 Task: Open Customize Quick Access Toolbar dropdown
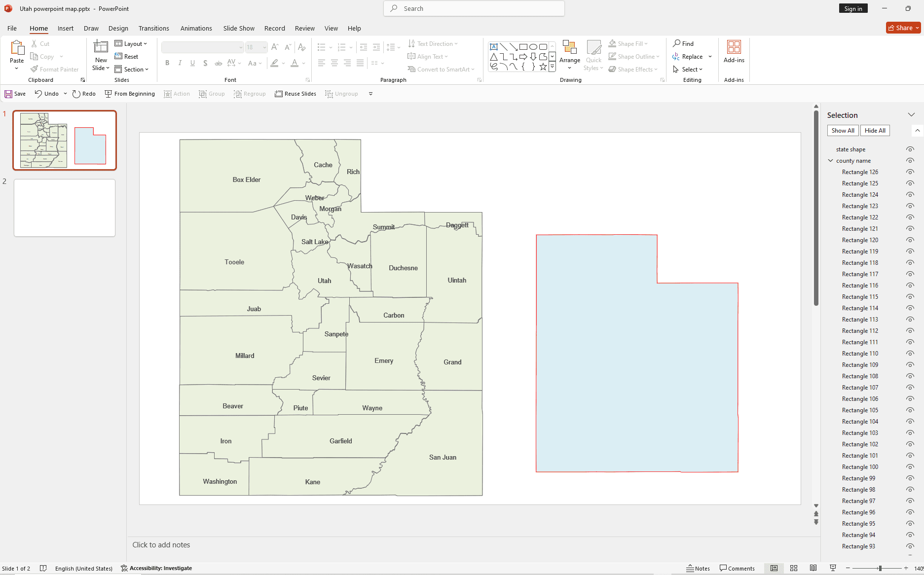[371, 94]
